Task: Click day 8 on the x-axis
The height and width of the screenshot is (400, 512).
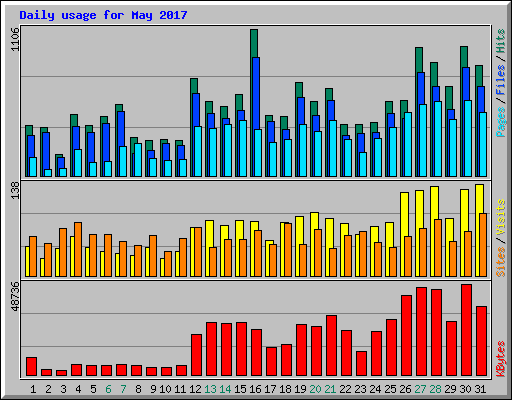Action: pyautogui.click(x=138, y=389)
